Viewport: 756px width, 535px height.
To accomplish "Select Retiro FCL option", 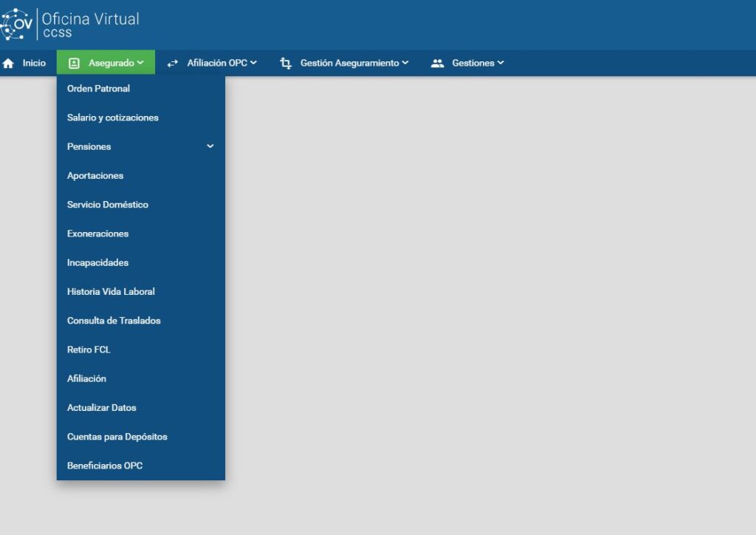I will point(89,350).
